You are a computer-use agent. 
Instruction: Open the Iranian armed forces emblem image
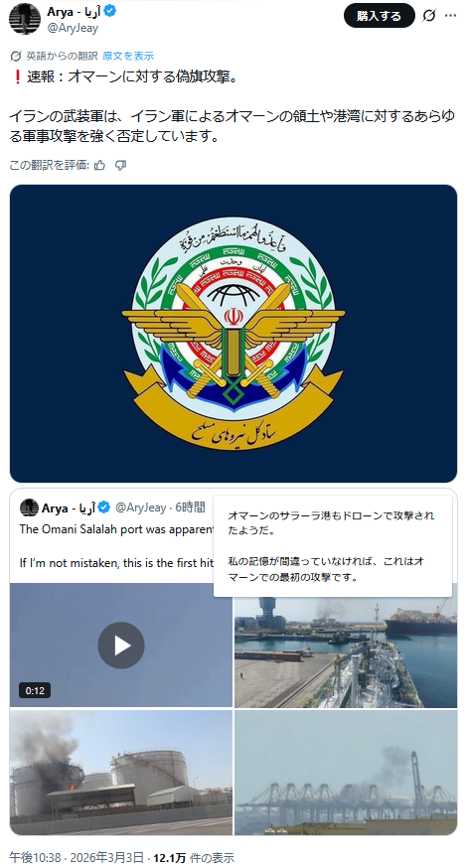pyautogui.click(x=234, y=334)
